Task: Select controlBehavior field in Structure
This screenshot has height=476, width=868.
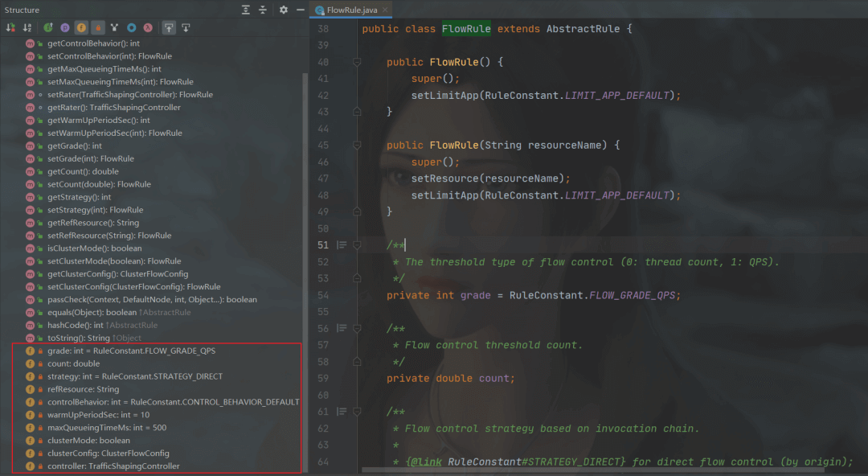Action: pyautogui.click(x=174, y=402)
